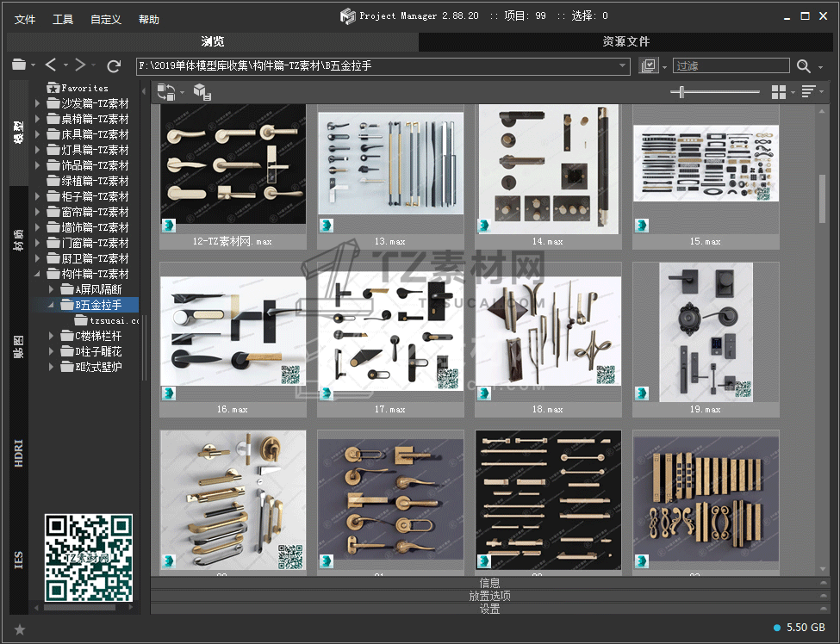Click the filter checklist icon beside the path

click(x=649, y=66)
